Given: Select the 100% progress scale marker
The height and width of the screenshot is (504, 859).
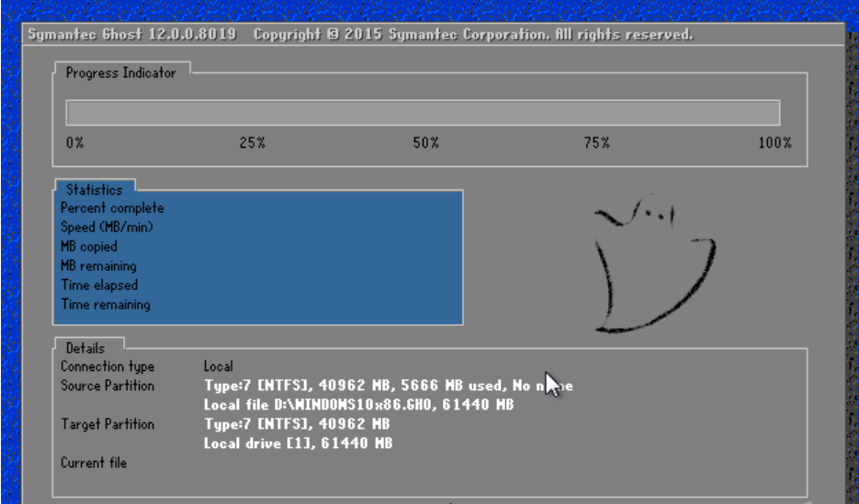Looking at the screenshot, I should coord(774,143).
